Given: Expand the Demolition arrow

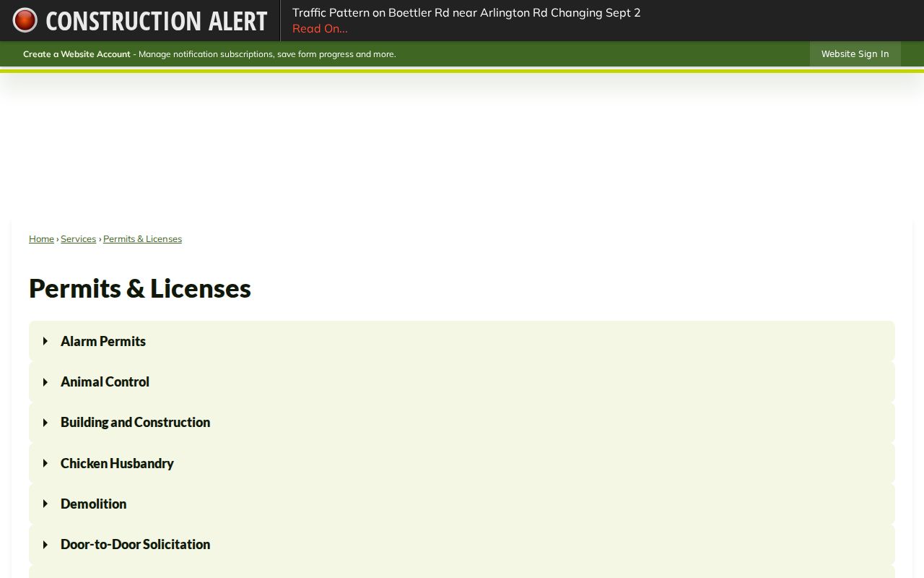Looking at the screenshot, I should pyautogui.click(x=45, y=504).
